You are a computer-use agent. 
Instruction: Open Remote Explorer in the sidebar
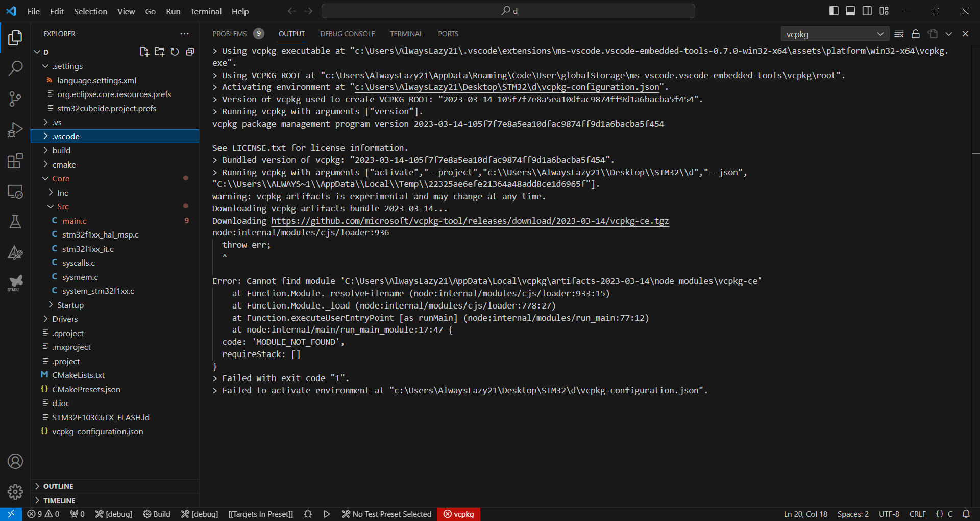15,192
